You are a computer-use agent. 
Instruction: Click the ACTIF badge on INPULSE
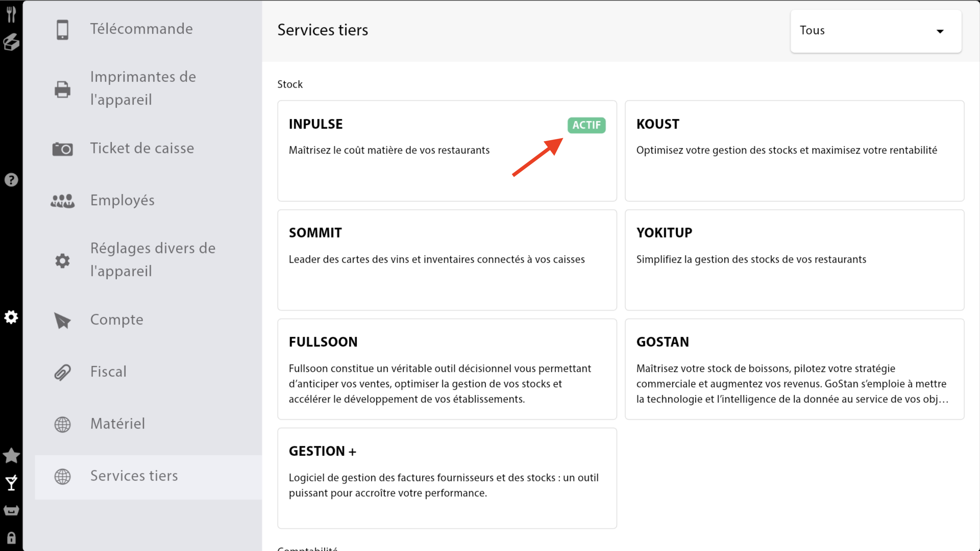586,125
